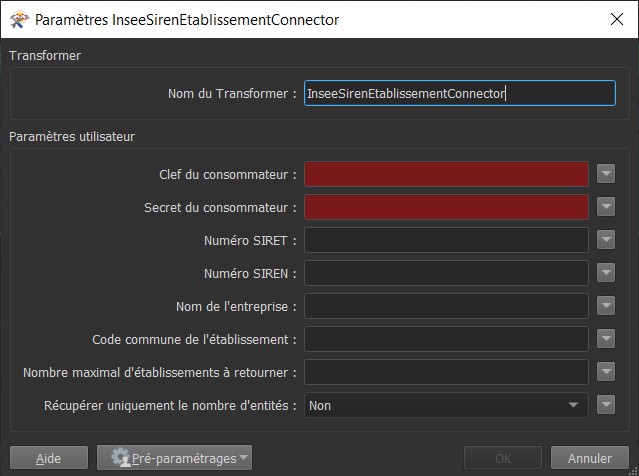Click the Clef du consommateur label text

(x=228, y=174)
